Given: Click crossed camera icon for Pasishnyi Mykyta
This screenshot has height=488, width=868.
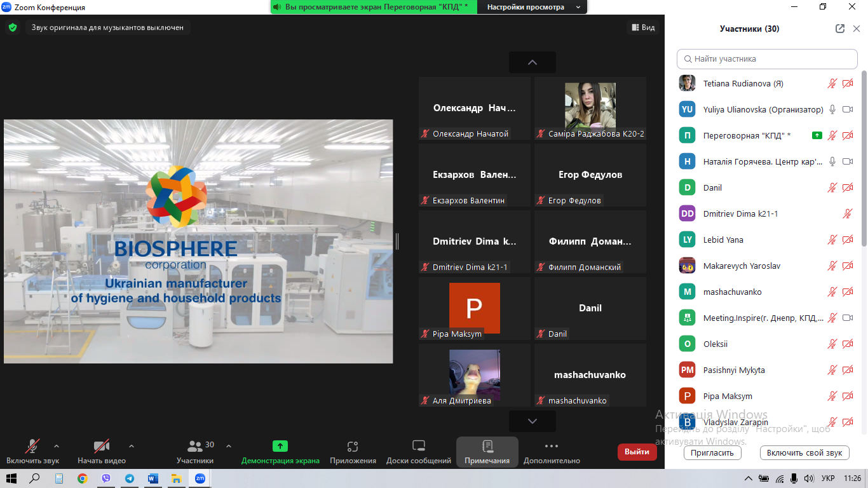Looking at the screenshot, I should pos(848,370).
